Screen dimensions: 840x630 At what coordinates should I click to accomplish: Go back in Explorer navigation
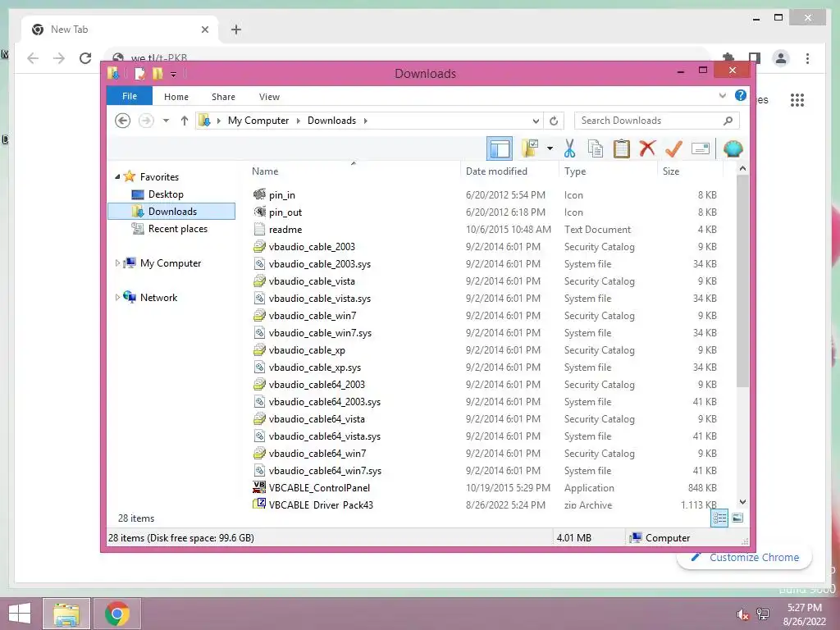[x=123, y=121]
